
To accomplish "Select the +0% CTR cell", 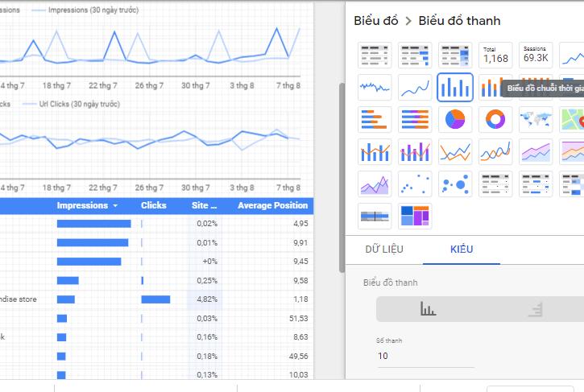I will coord(209,262).
